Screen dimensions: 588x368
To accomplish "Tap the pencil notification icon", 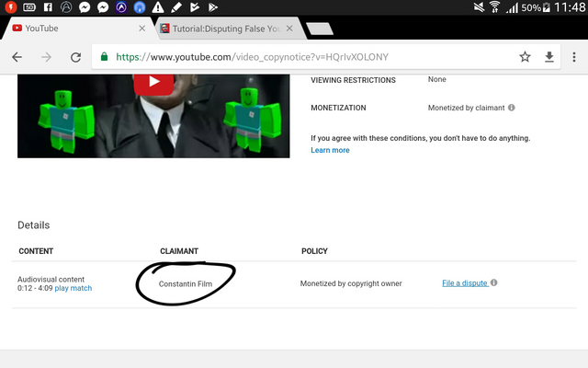I will pyautogui.click(x=176, y=7).
